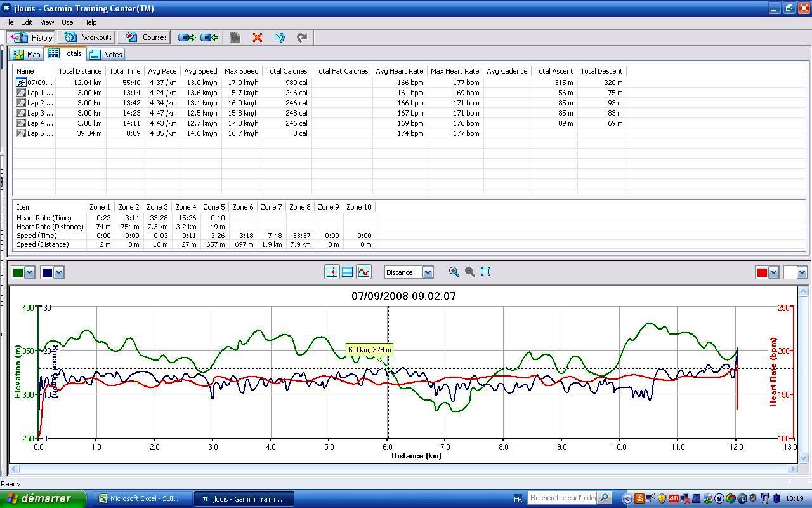The width and height of the screenshot is (812, 508).
Task: Select the Lap 5 row
Action: point(320,133)
